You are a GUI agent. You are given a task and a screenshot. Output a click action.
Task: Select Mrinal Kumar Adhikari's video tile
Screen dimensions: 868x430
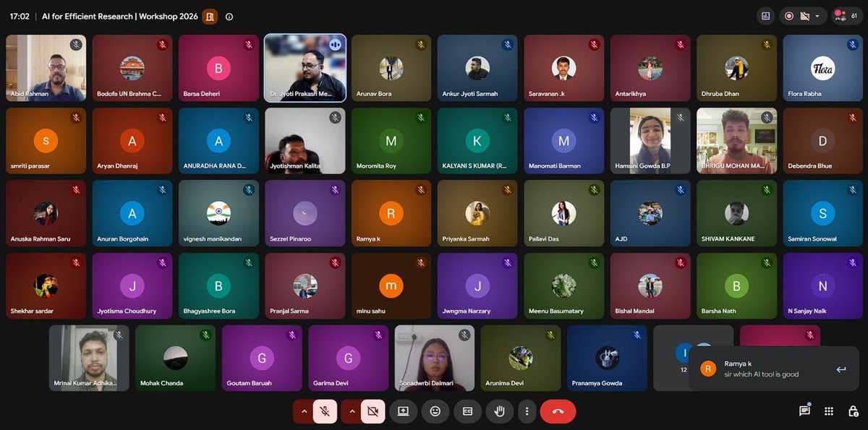point(89,358)
